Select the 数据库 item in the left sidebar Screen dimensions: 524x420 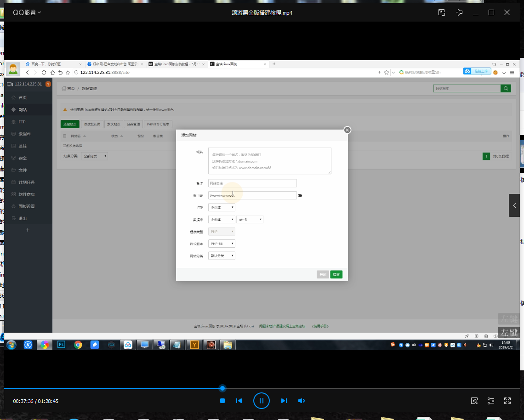[x=24, y=134]
